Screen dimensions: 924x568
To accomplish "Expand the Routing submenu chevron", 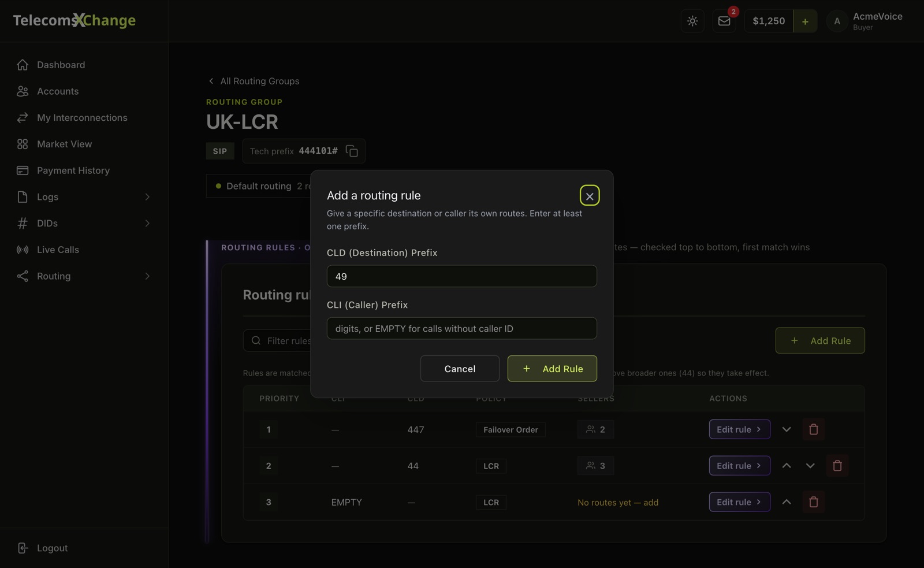I will 147,276.
